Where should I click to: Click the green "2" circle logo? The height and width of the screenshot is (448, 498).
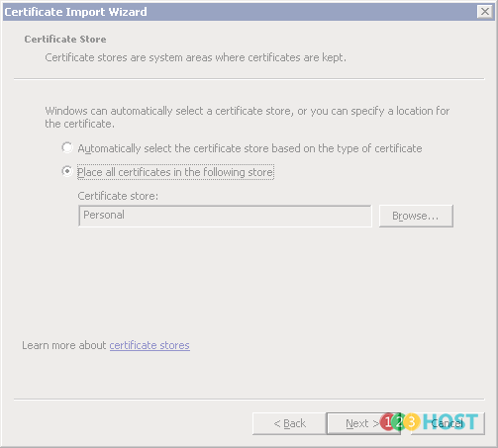click(399, 422)
